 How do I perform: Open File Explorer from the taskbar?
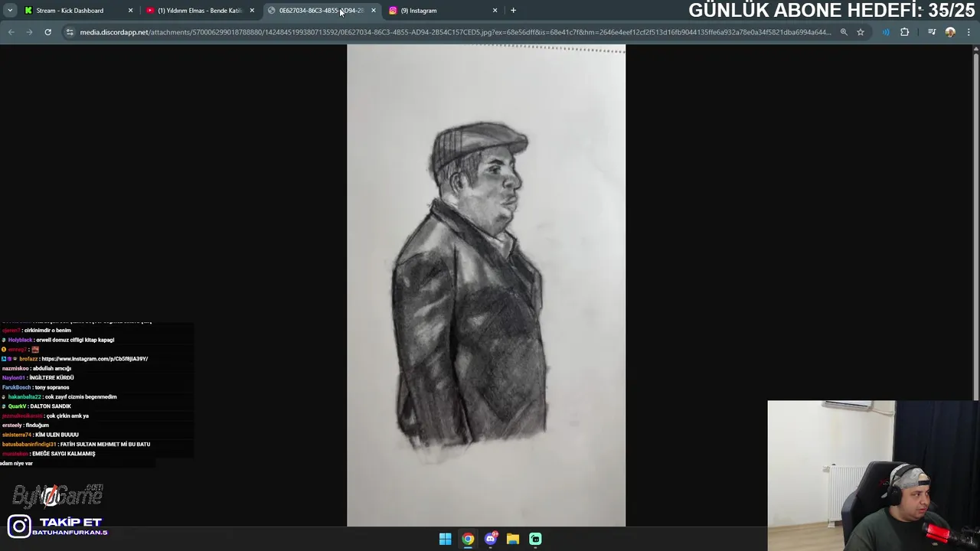point(513,539)
